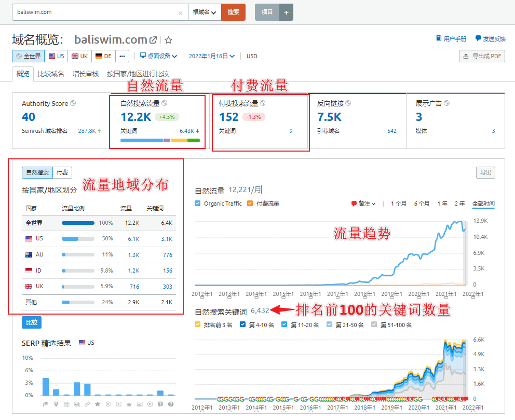Open the 用户手册 book icon link

click(439, 39)
